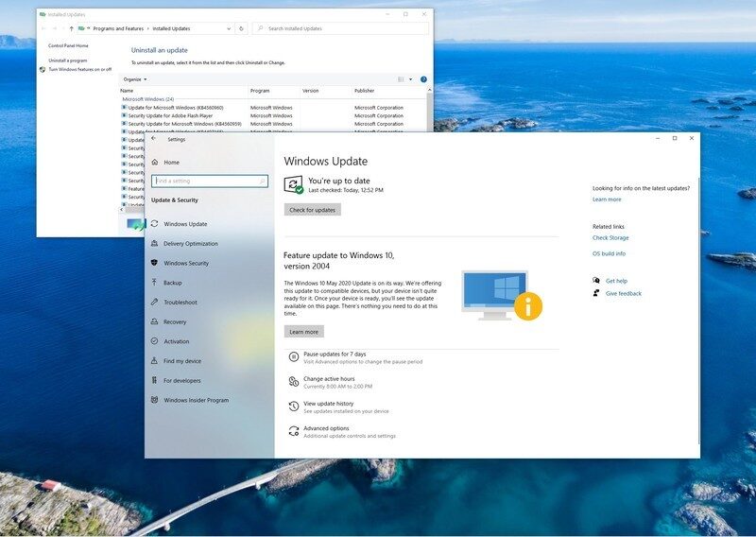Select Security Update for Adobe Flash Player
Image resolution: width=756 pixels, height=537 pixels.
tap(170, 115)
